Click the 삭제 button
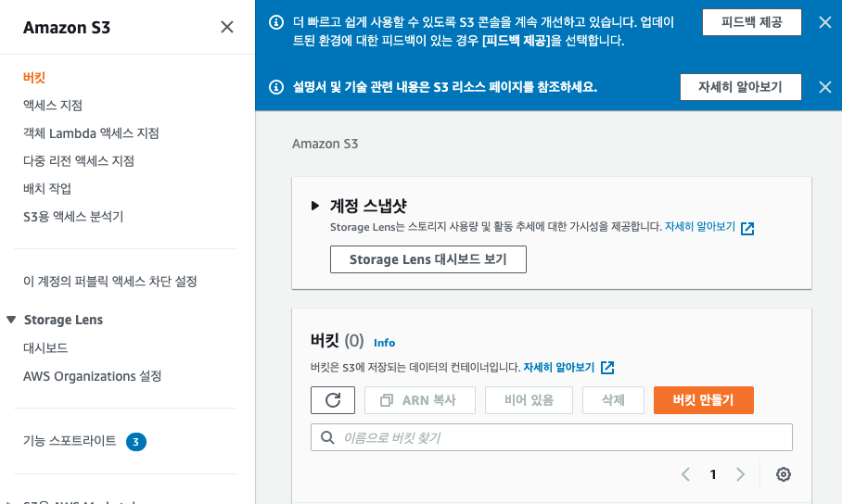This screenshot has width=842, height=504. (x=613, y=400)
